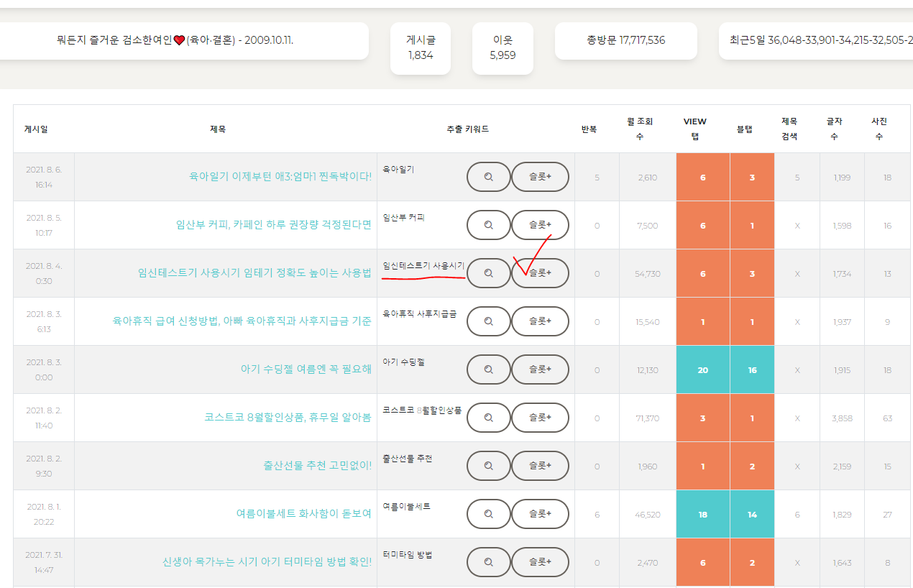This screenshot has height=588, width=913.
Task: Click the 이웃 5,959 card
Action: [503, 48]
